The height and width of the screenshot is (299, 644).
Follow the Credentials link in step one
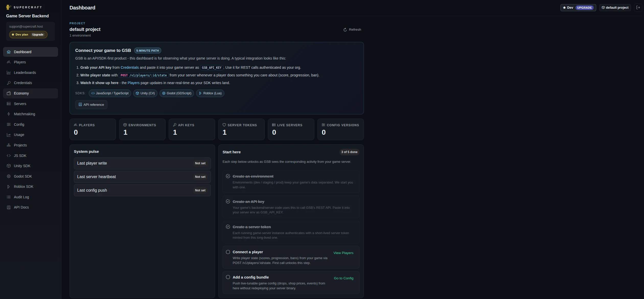pos(130,67)
